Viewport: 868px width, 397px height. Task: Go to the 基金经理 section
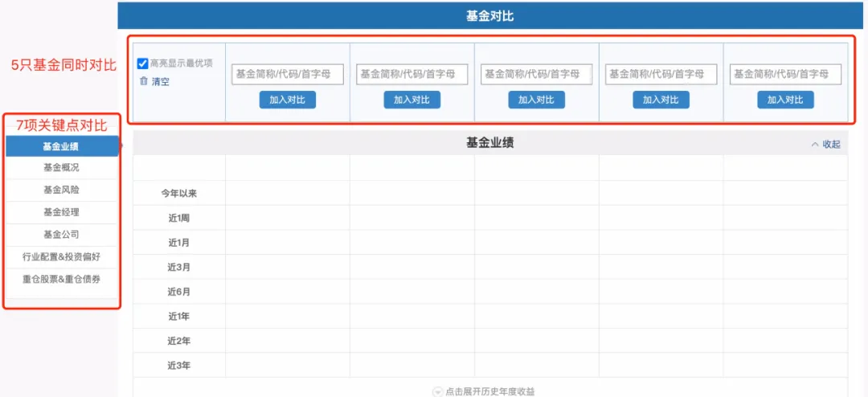coord(62,212)
